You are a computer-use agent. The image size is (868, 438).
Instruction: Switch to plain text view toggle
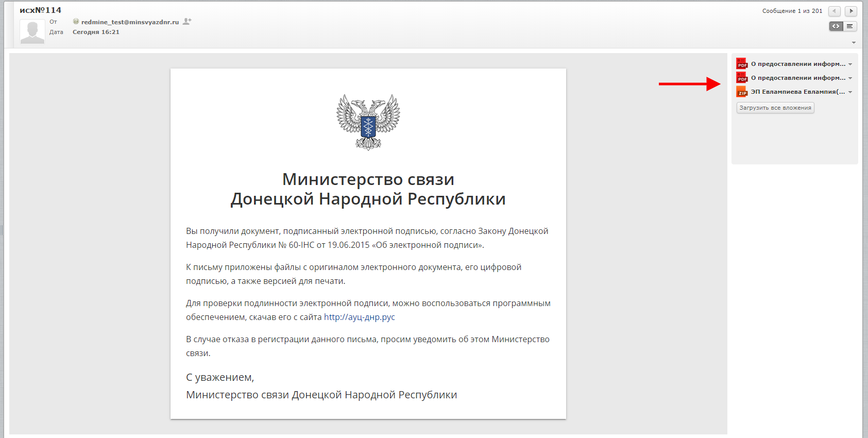coord(850,26)
